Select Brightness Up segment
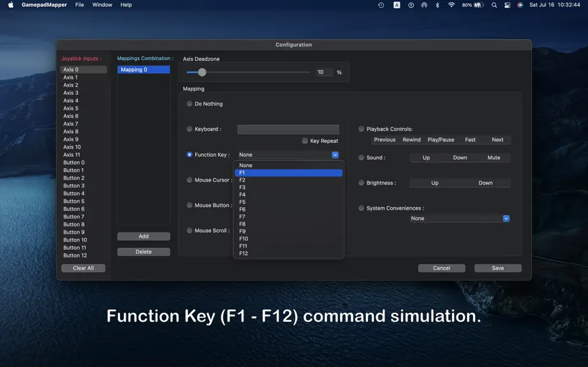 coord(435,183)
